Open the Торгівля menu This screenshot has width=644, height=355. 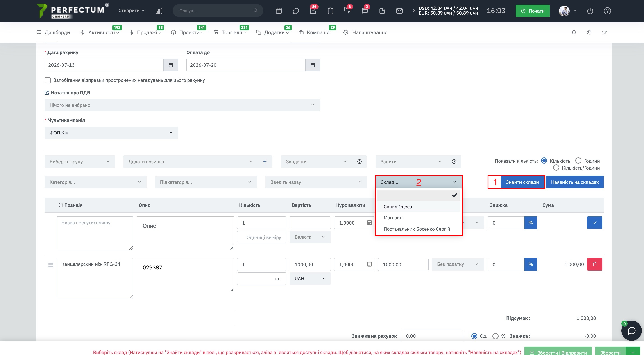(x=232, y=32)
